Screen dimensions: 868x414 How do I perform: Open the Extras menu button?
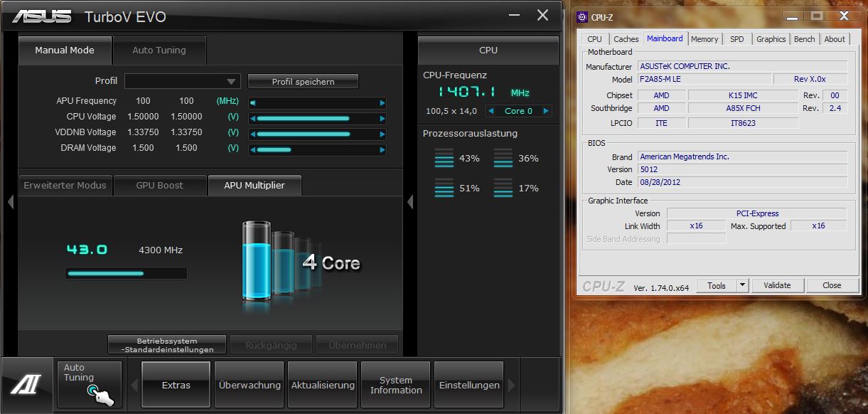[176, 385]
